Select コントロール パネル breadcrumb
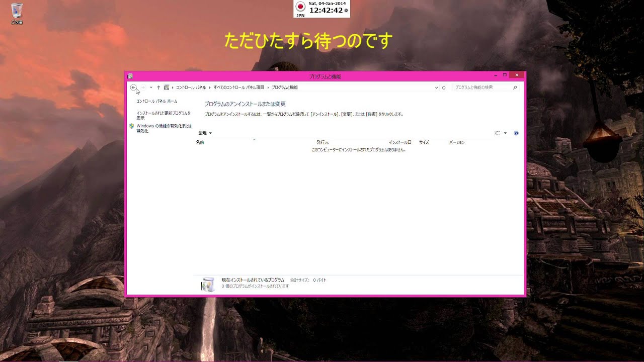Viewport: 644px width, 362px height. [191, 87]
